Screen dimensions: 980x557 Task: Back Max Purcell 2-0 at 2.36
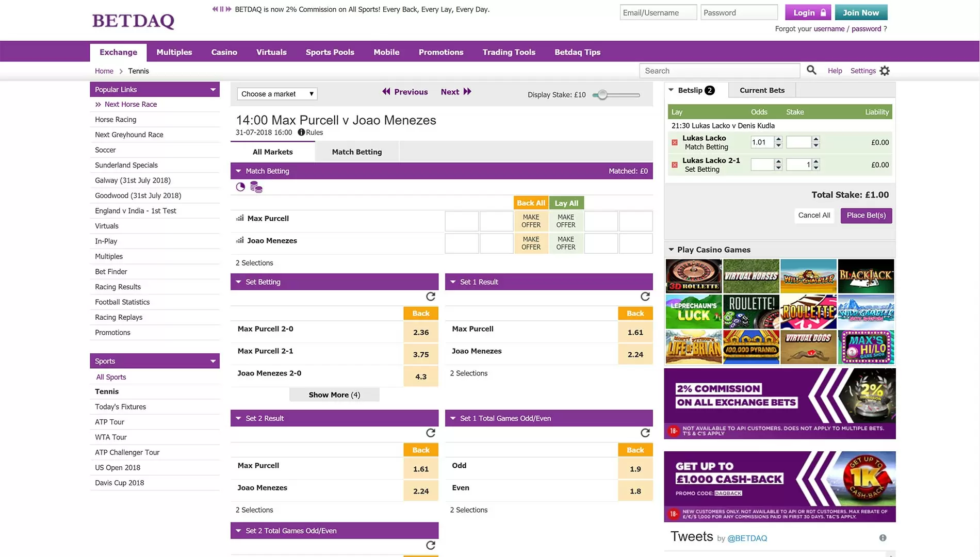[421, 333]
